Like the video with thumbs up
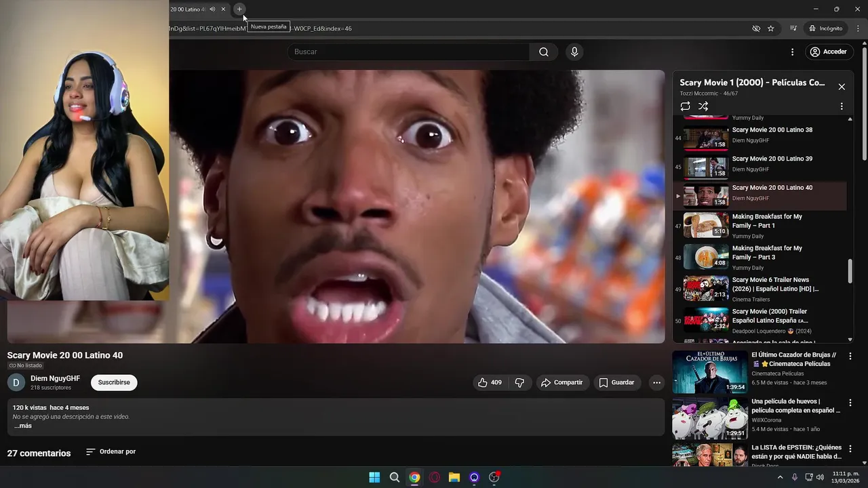The width and height of the screenshot is (868, 488). pos(490,382)
